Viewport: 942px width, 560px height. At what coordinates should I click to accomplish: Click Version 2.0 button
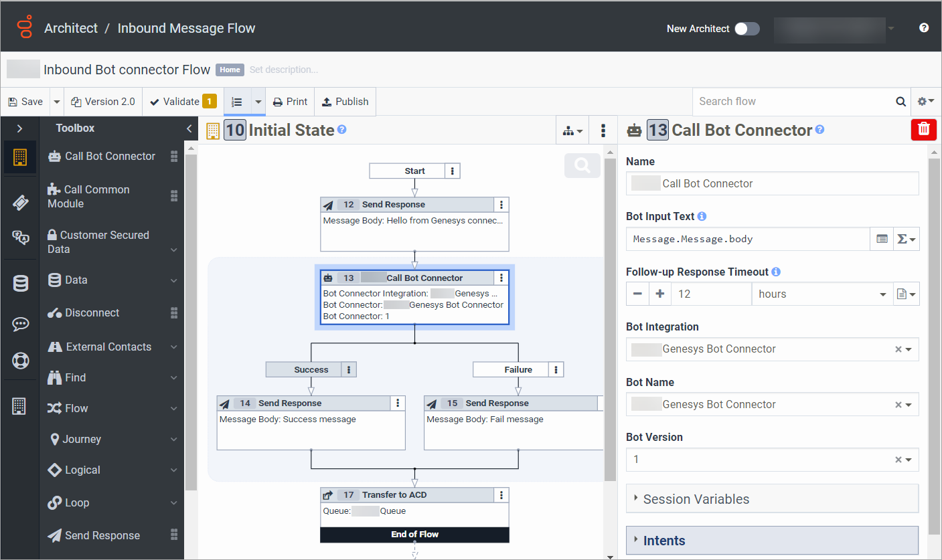coord(103,102)
